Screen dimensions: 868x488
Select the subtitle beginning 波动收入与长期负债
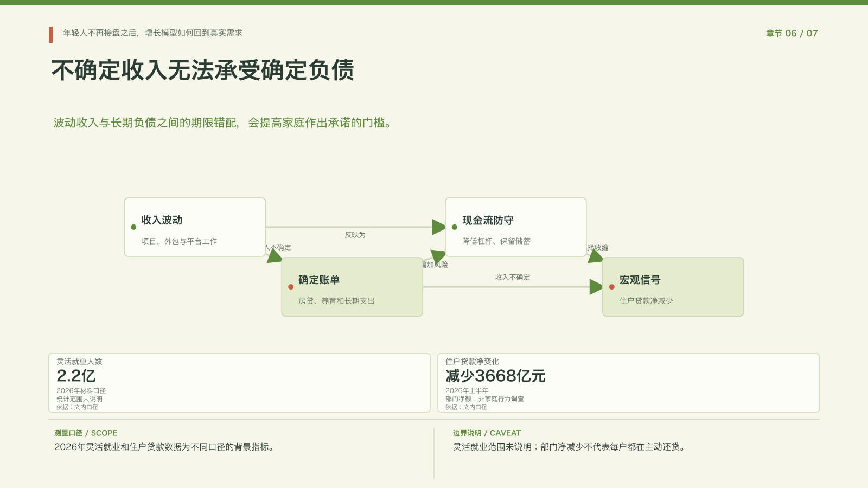222,123
